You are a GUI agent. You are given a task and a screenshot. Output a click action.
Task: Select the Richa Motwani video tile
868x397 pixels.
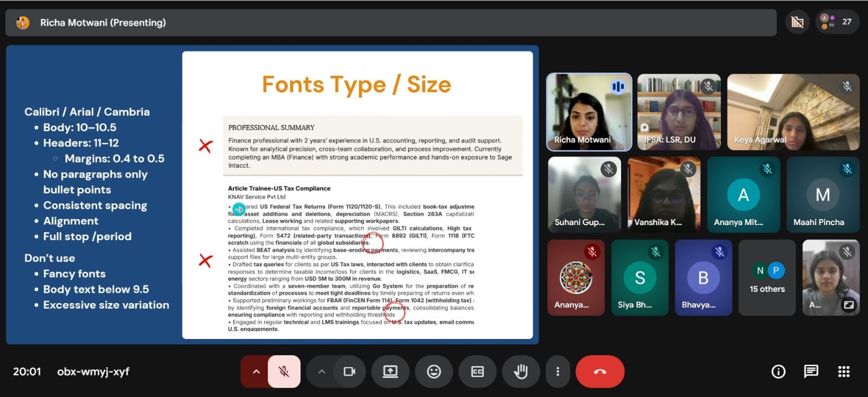pyautogui.click(x=589, y=112)
